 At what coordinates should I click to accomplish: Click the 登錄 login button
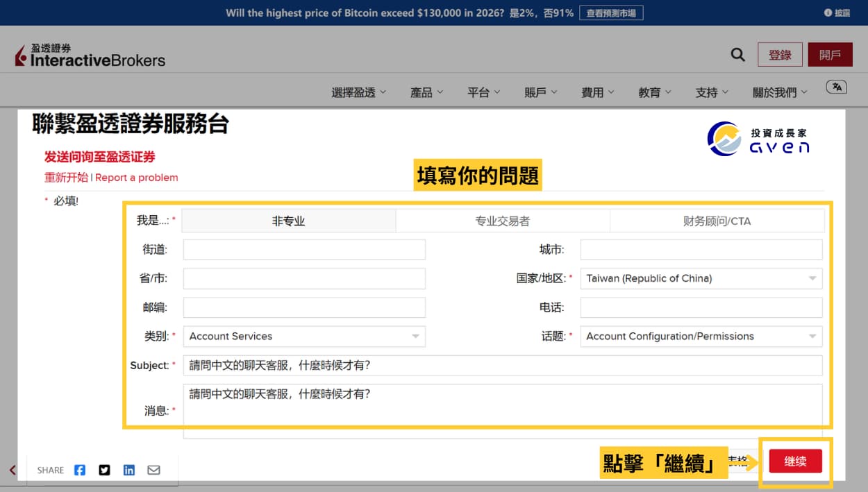[780, 55]
